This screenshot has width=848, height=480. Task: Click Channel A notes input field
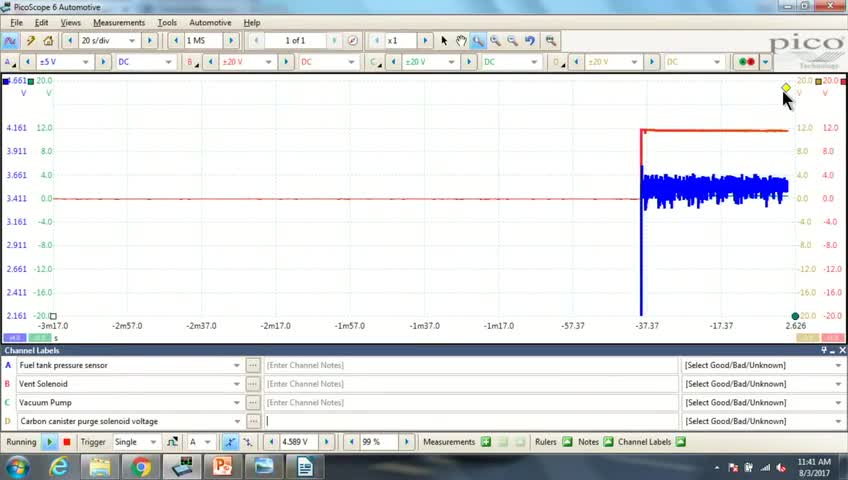(470, 365)
